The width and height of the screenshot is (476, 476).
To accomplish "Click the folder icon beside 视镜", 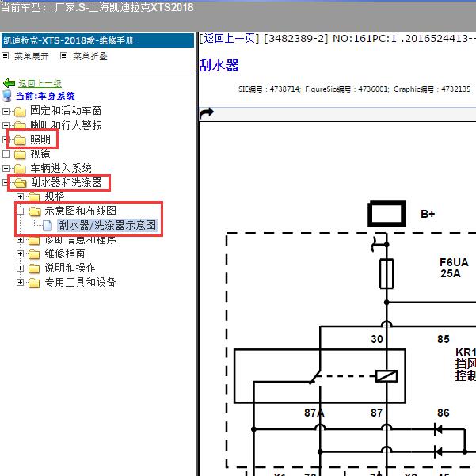I will pos(20,154).
